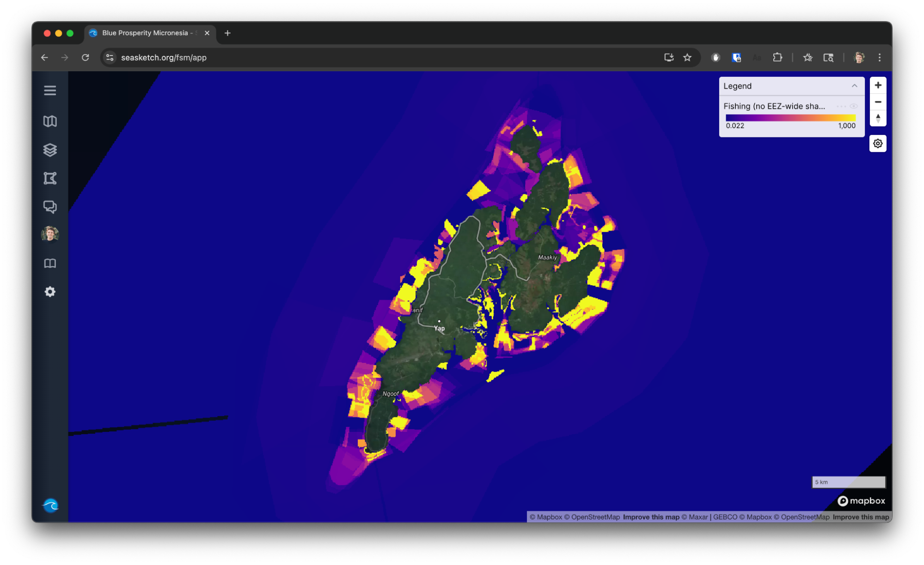Toggle Fishing layer visibility eye icon

click(854, 106)
